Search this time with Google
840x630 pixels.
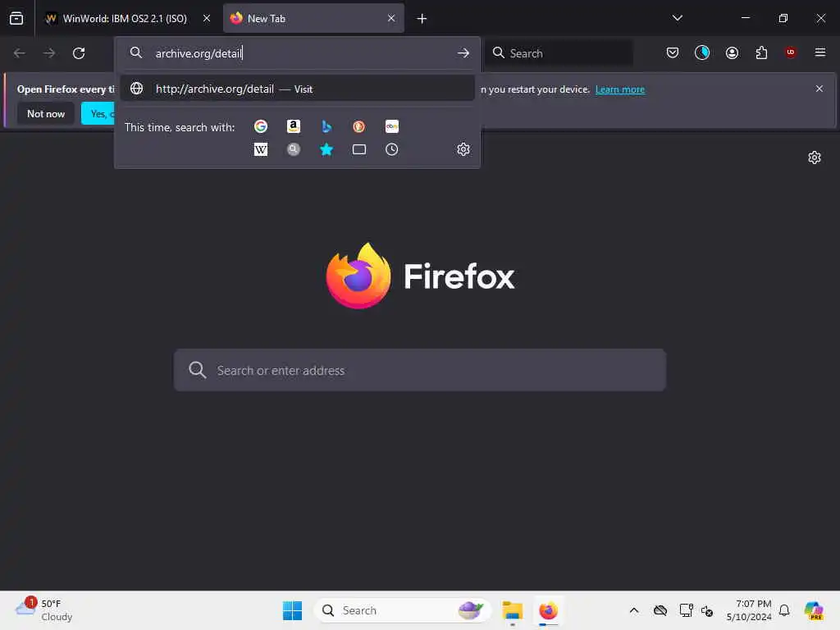260,126
